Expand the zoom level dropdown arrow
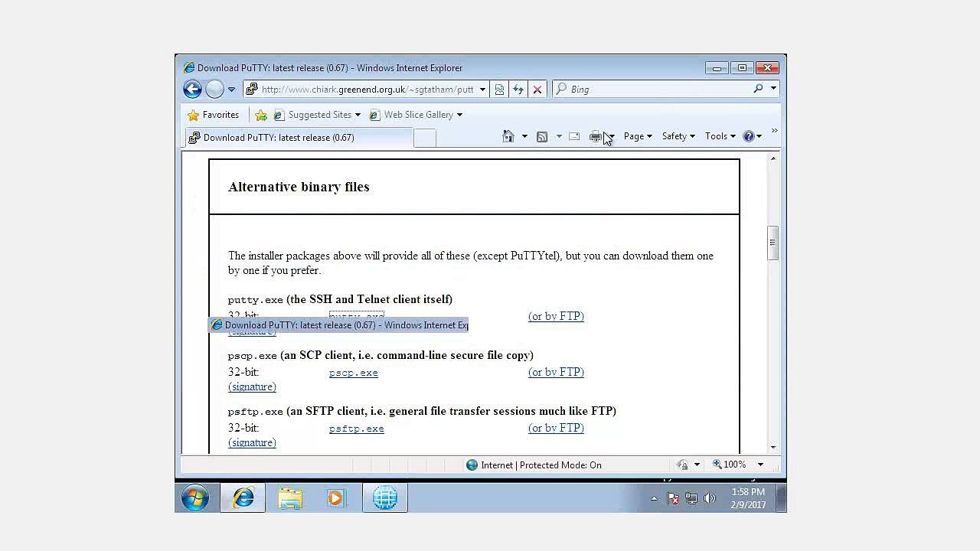980x551 pixels. point(760,465)
